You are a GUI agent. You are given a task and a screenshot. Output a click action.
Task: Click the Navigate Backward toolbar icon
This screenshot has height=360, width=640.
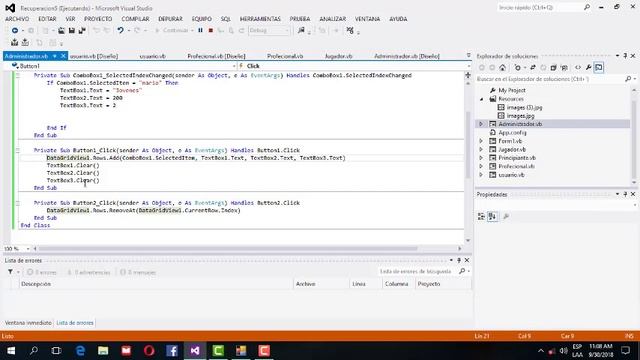pyautogui.click(x=15, y=31)
